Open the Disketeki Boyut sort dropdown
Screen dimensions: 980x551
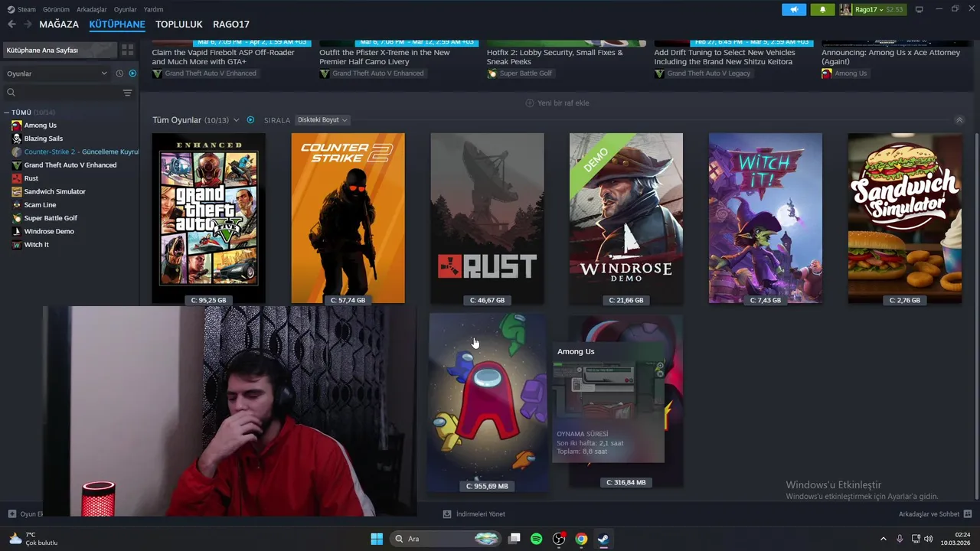[x=322, y=120]
